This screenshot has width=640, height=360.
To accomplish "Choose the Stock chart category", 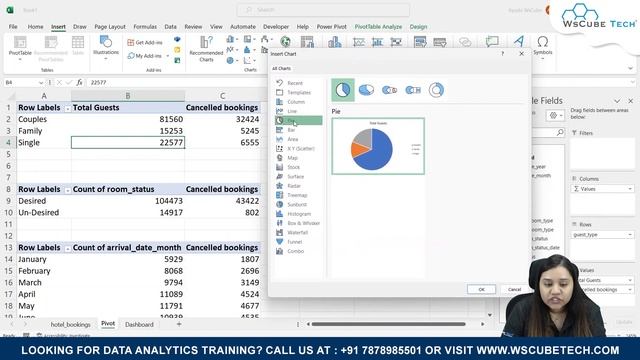I will click(293, 167).
